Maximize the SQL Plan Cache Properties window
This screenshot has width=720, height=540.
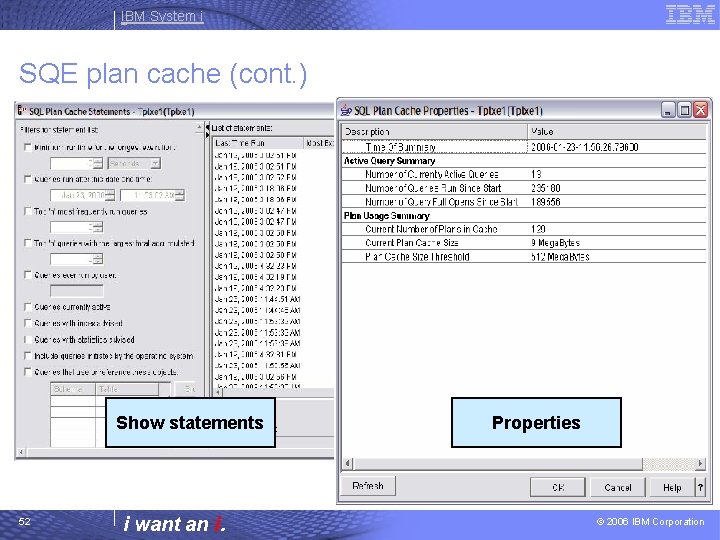pos(684,110)
